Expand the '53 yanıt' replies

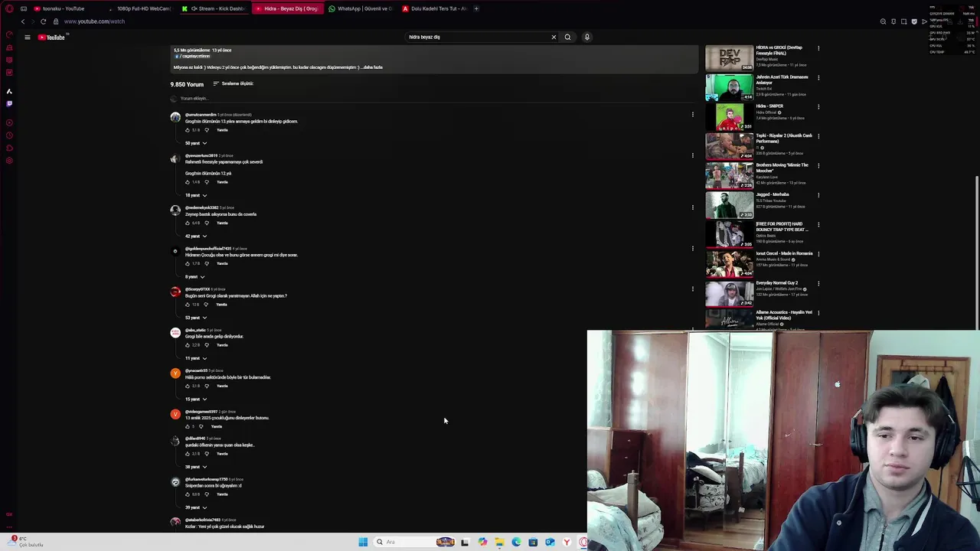click(x=196, y=318)
